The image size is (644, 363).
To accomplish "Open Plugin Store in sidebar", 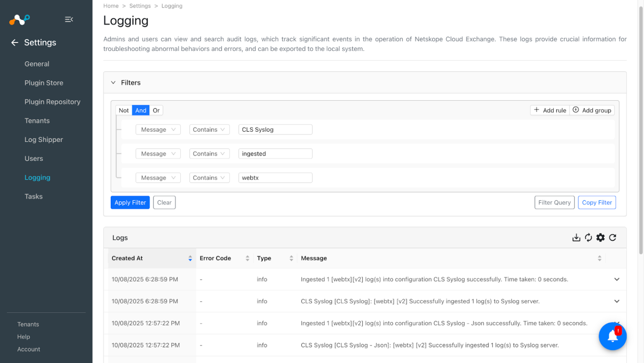I will pos(44,83).
